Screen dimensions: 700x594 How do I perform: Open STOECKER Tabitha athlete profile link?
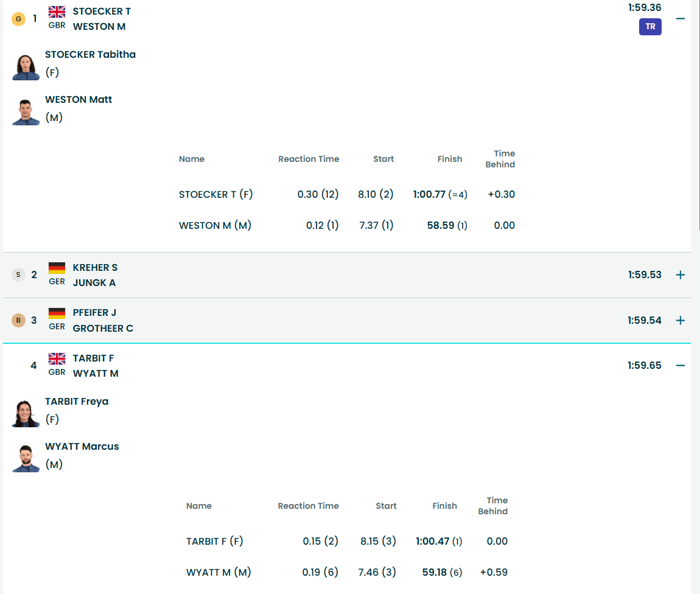point(90,54)
